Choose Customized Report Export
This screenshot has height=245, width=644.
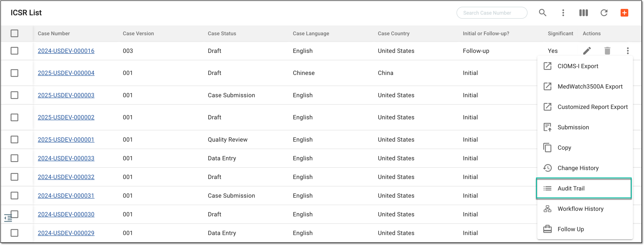click(585, 107)
